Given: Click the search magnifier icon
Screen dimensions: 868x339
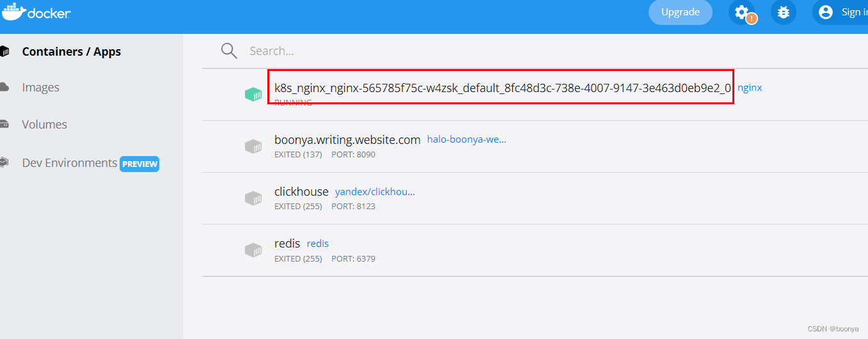Looking at the screenshot, I should 229,51.
